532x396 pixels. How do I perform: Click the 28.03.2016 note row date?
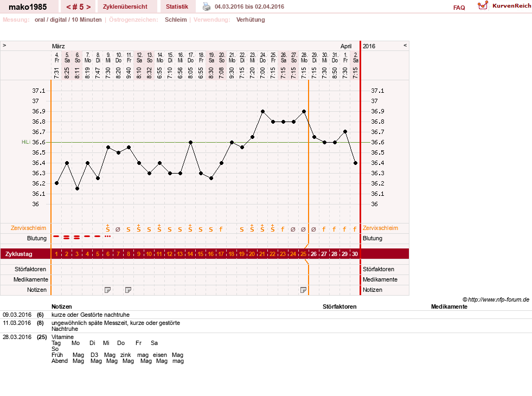coord(17,337)
